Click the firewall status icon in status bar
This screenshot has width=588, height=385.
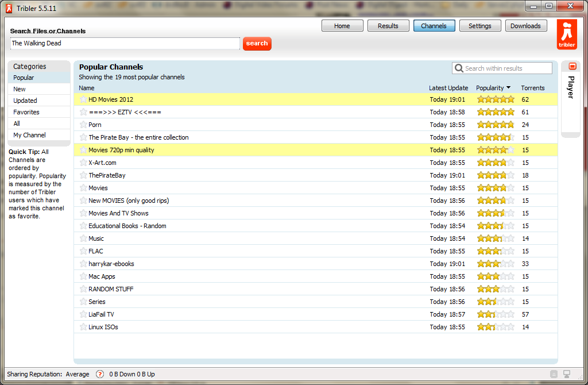pyautogui.click(x=554, y=374)
